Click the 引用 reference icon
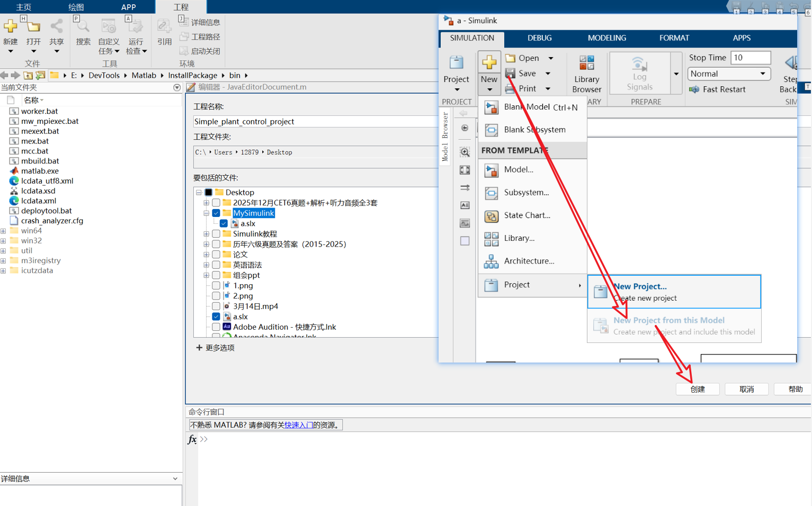Screen dimensions: 812x506 pos(164,26)
